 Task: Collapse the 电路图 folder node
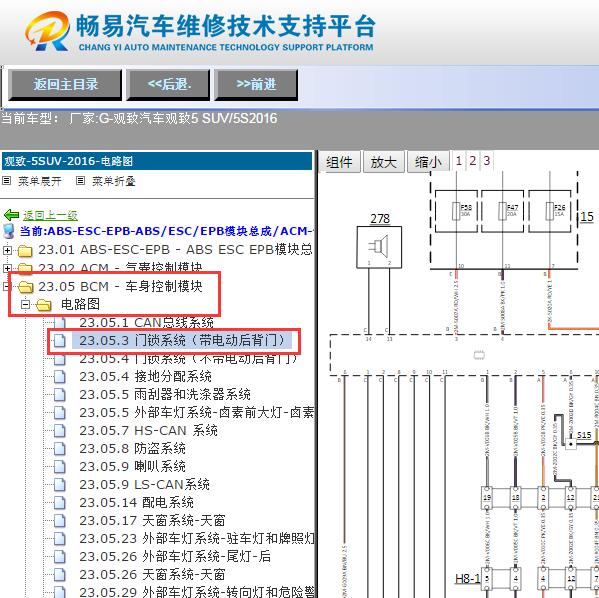click(x=26, y=305)
